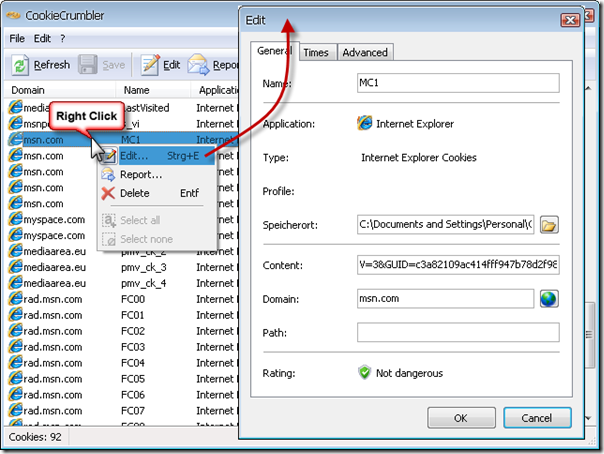
Task: Click the green shield Not dangerous rating icon
Action: pyautogui.click(x=364, y=373)
